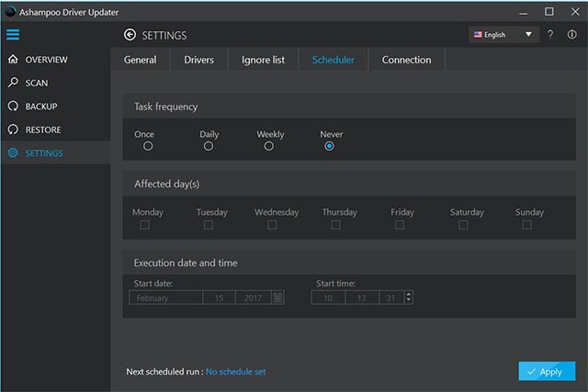
Task: Open Backup via its sidebar icon
Action: point(13,106)
